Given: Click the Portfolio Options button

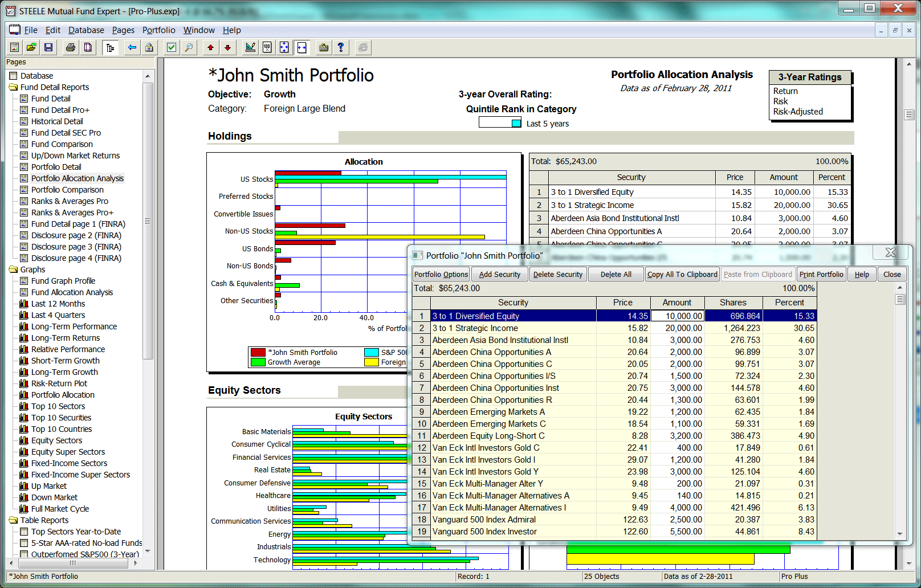Looking at the screenshot, I should click(x=441, y=274).
